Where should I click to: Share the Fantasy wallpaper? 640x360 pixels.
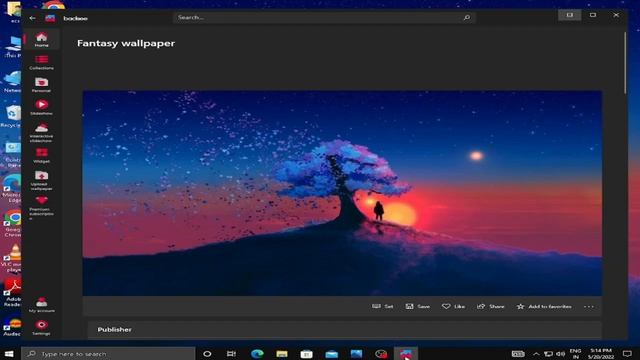[x=491, y=306]
